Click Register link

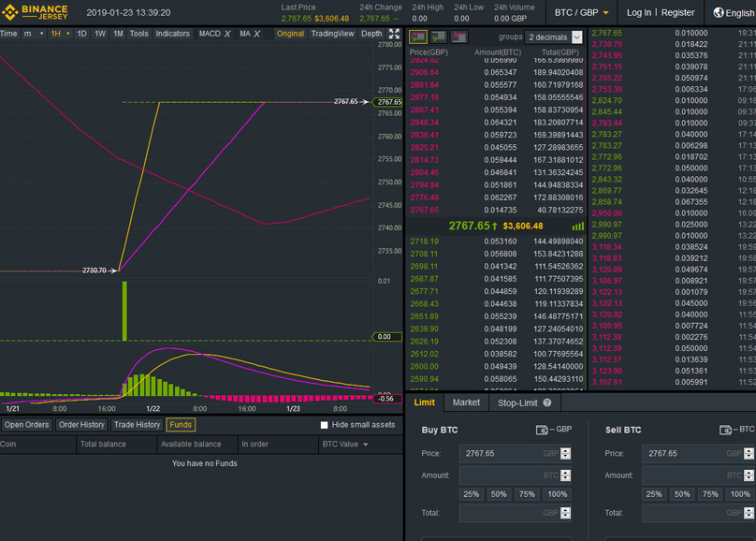click(x=678, y=12)
